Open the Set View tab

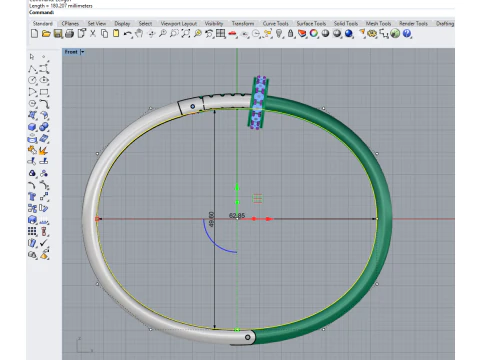tap(97, 24)
